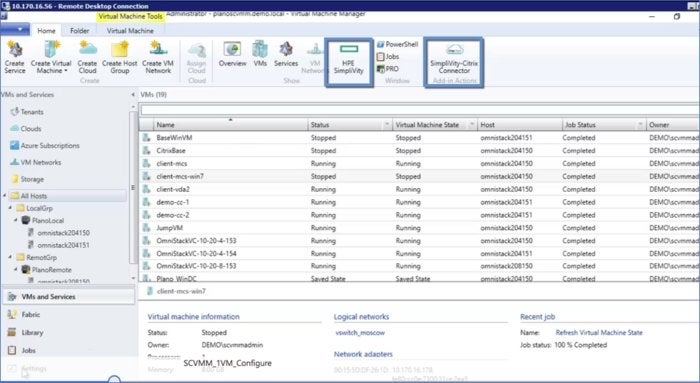Select the BaseWinVM row
This screenshot has width=700, height=383.
tap(420, 138)
